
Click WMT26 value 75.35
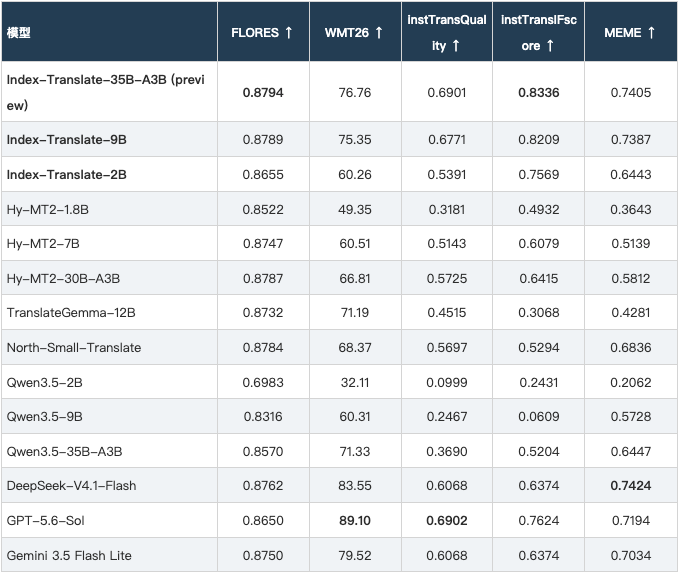click(x=355, y=140)
